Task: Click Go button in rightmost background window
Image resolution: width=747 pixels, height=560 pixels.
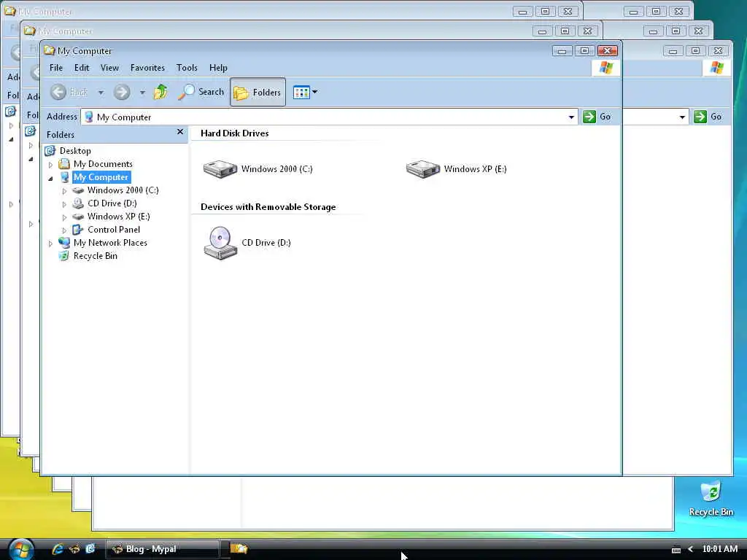Action: 708,117
